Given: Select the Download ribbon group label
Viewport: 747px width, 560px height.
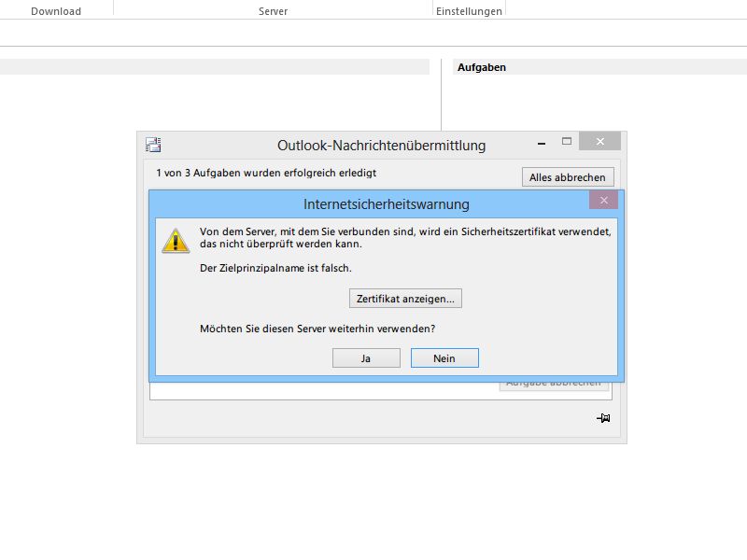Looking at the screenshot, I should 56,11.
